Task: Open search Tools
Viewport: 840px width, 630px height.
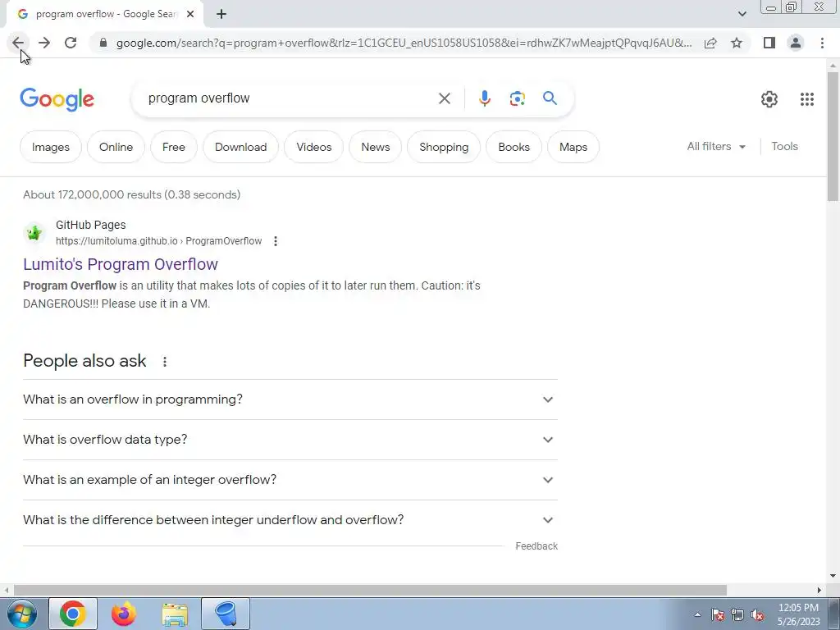Action: tap(784, 146)
